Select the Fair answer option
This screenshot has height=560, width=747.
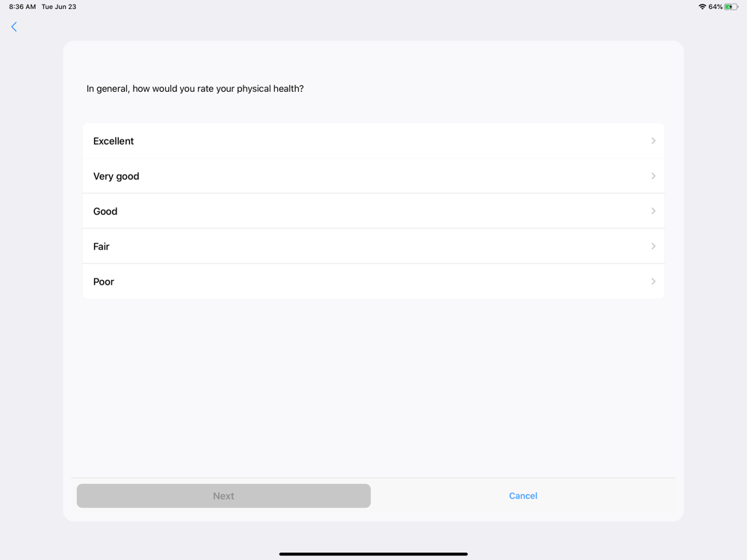coord(102,246)
